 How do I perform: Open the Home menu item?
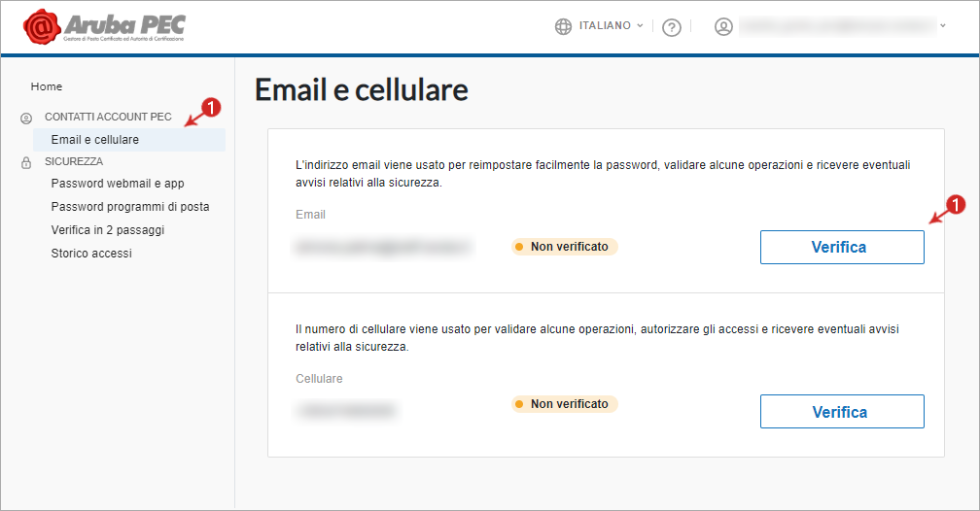(x=47, y=86)
